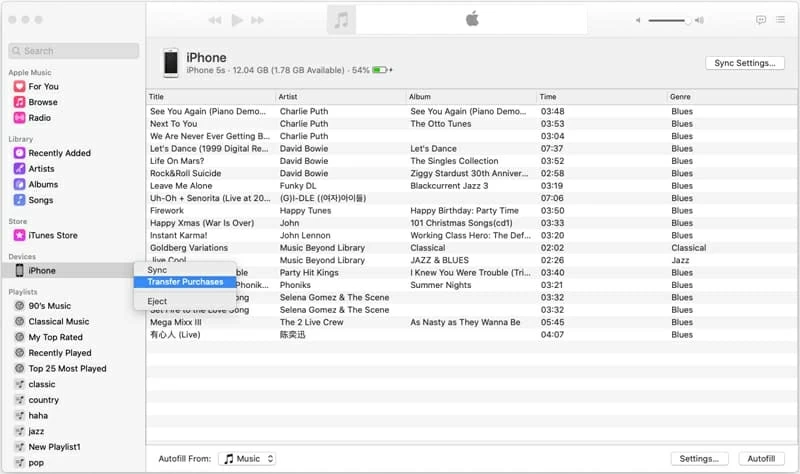This screenshot has height=474, width=800.
Task: Go back to previous track
Action: click(x=215, y=20)
